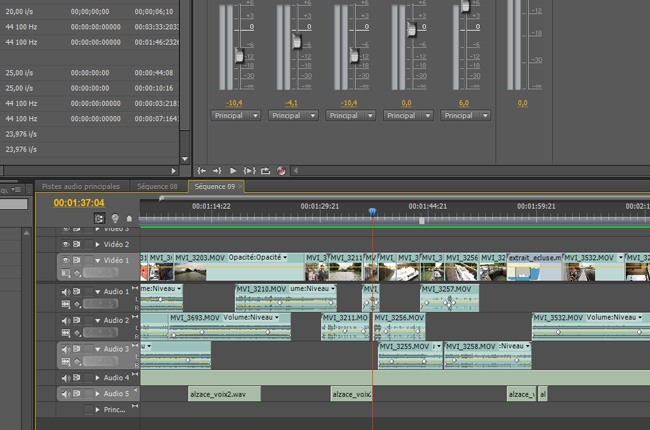This screenshot has height=430, width=650.
Task: Click the Go to In Point icon
Action: pyautogui.click(x=201, y=170)
